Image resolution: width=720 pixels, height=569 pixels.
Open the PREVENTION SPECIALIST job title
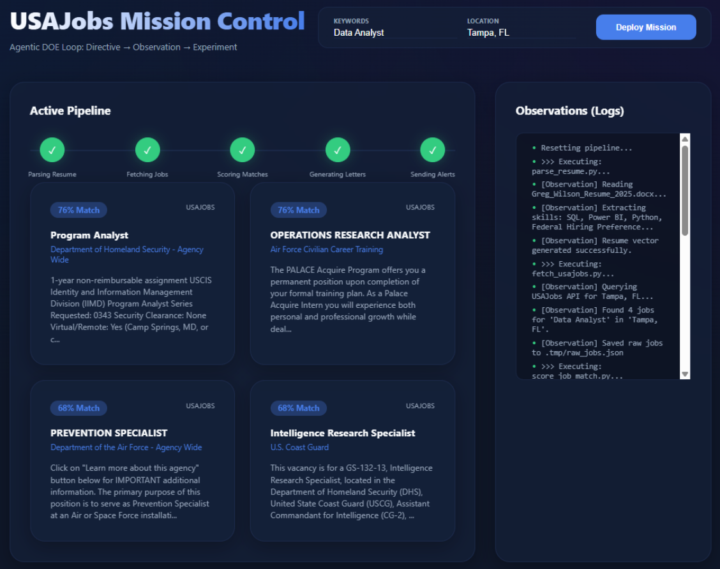tap(109, 433)
